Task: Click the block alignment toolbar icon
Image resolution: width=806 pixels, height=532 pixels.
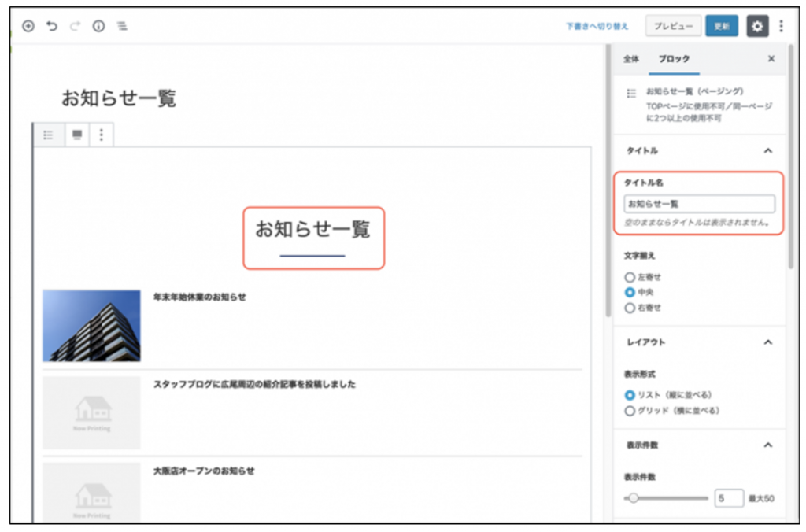Action: coord(76,135)
